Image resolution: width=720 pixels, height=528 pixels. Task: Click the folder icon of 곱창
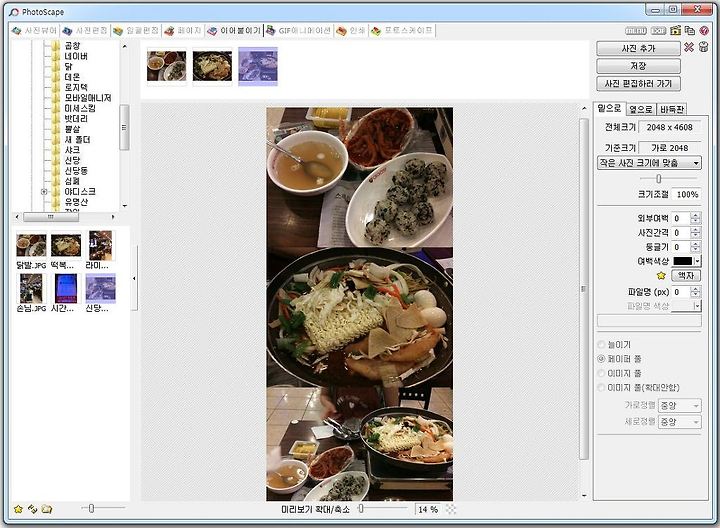point(56,46)
